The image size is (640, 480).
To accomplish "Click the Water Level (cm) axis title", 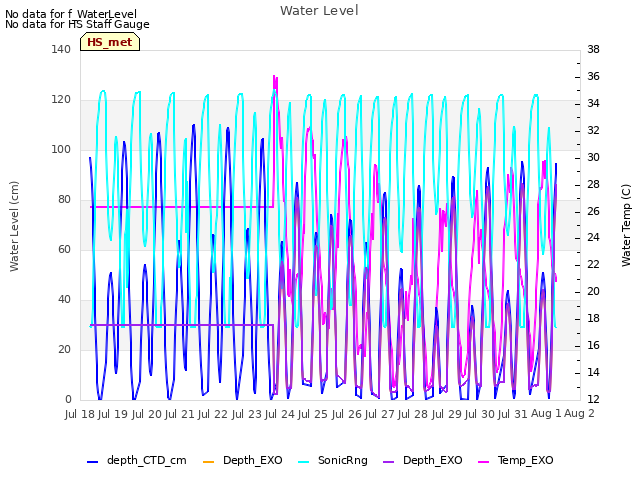I will (14, 226).
